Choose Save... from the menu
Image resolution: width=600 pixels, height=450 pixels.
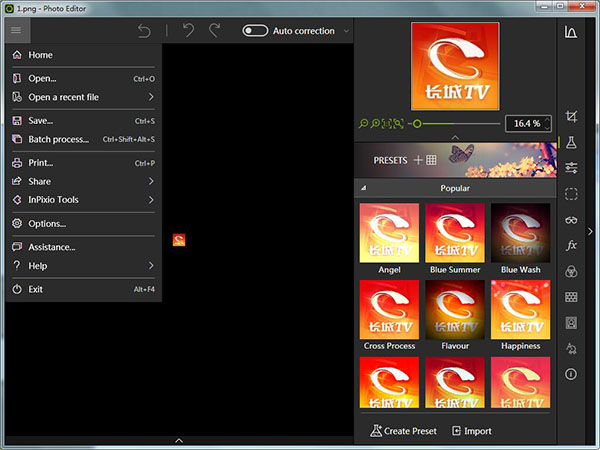[83, 121]
